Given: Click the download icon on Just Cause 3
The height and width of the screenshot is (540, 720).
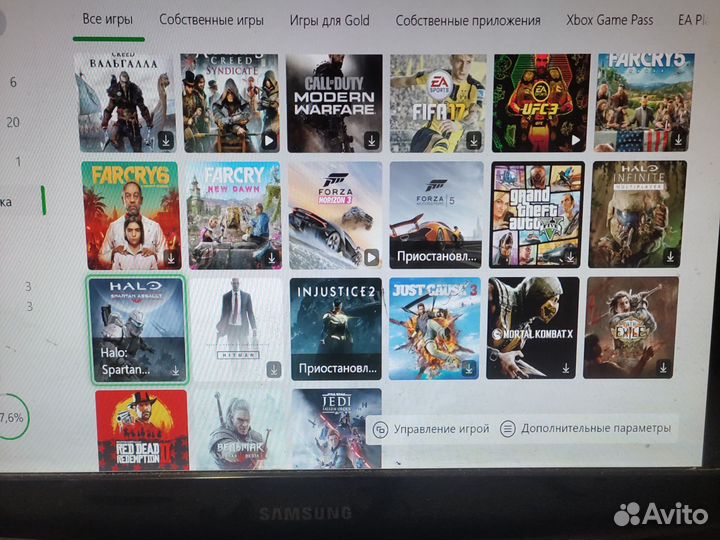Looking at the screenshot, I should pos(469,368).
